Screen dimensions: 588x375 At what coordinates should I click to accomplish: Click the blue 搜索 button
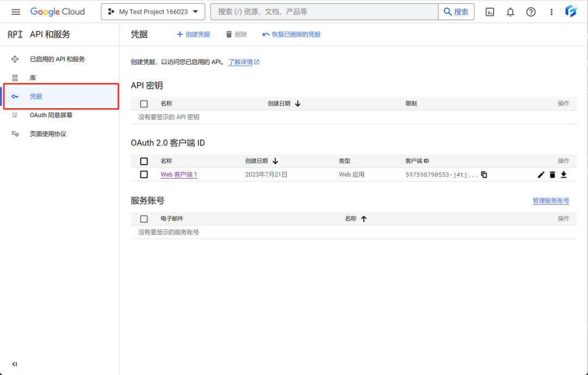pyautogui.click(x=456, y=12)
